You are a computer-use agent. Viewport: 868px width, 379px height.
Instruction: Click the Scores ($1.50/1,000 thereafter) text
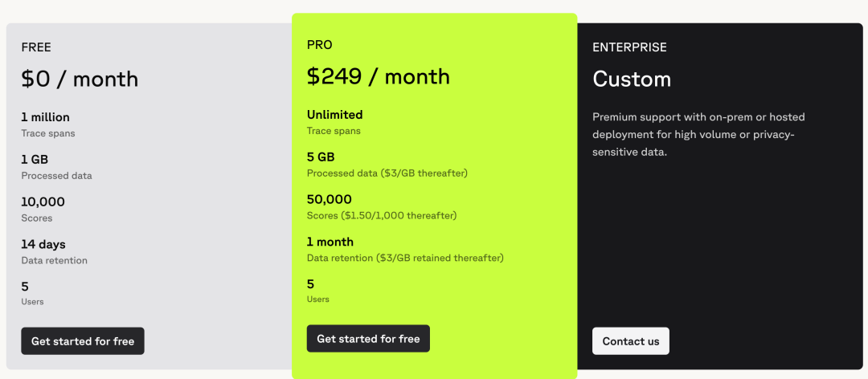[x=381, y=215]
